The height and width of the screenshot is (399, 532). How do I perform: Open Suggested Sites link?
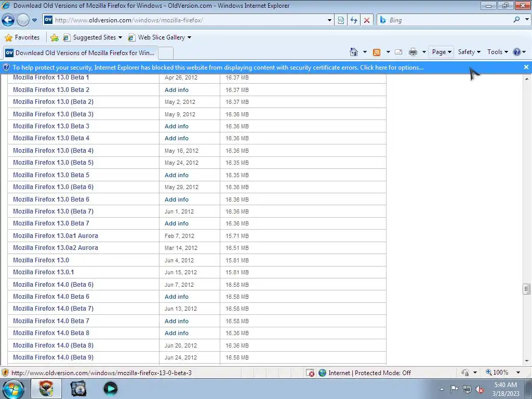click(92, 37)
